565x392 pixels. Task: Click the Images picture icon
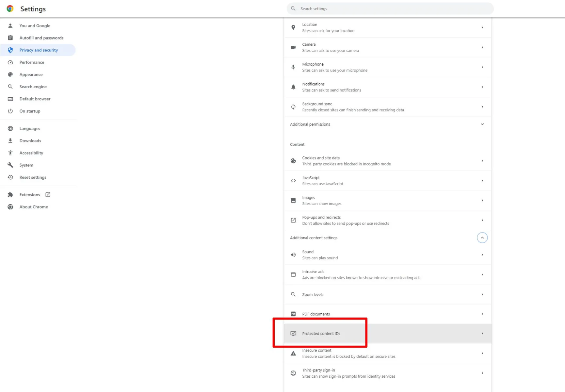293,201
